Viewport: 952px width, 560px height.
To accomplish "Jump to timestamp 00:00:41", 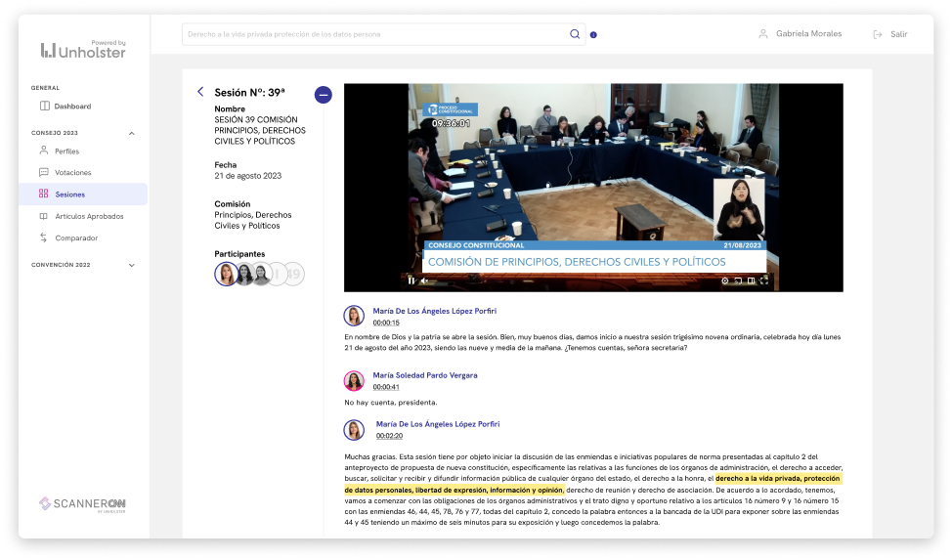I will tap(386, 387).
